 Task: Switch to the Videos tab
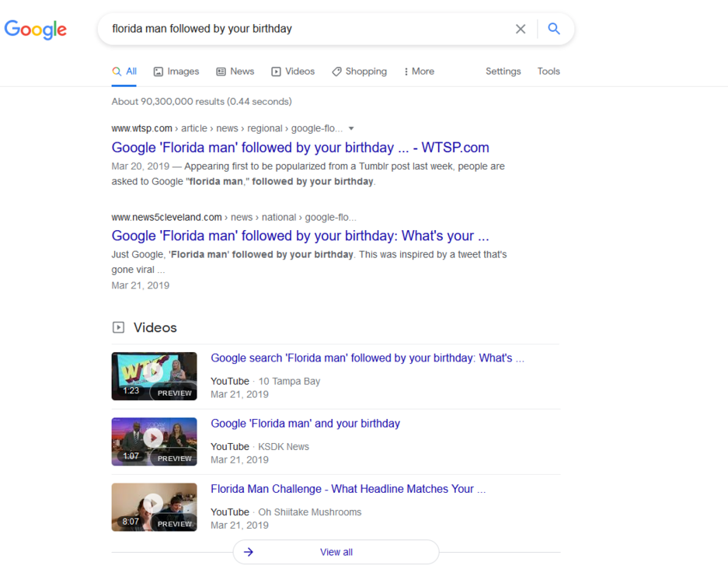(293, 72)
